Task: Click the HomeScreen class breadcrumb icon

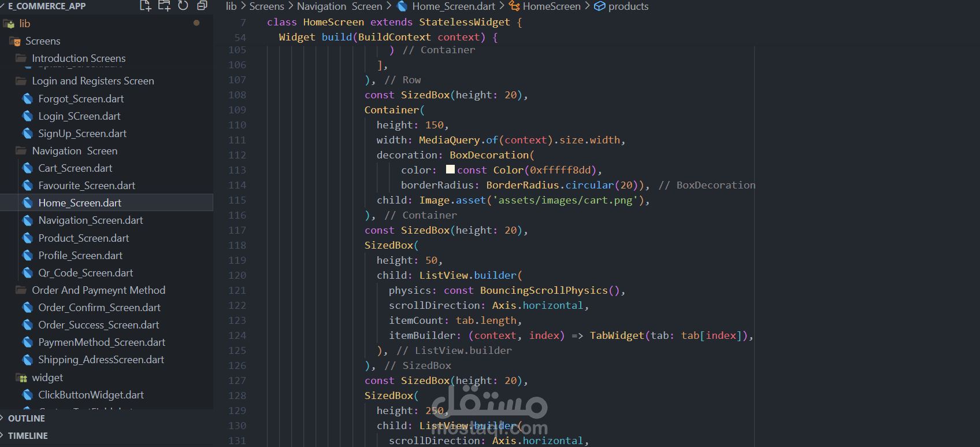Action: (514, 6)
